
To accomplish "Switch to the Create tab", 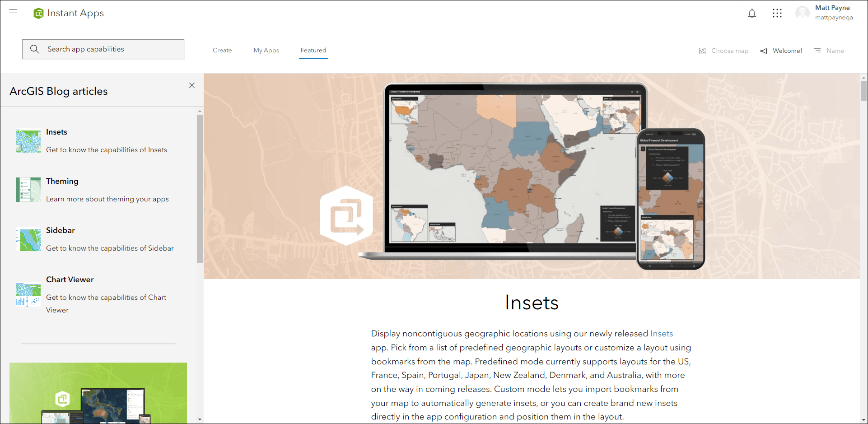I will pos(222,50).
